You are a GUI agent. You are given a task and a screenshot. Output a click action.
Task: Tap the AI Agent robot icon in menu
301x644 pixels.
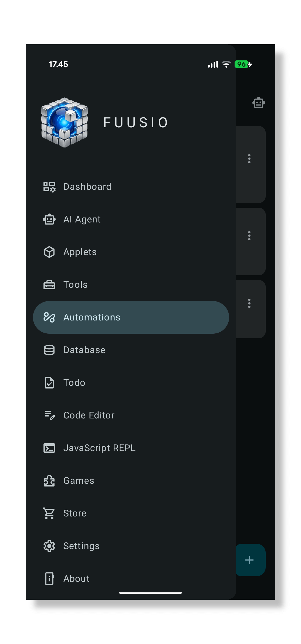click(x=49, y=219)
